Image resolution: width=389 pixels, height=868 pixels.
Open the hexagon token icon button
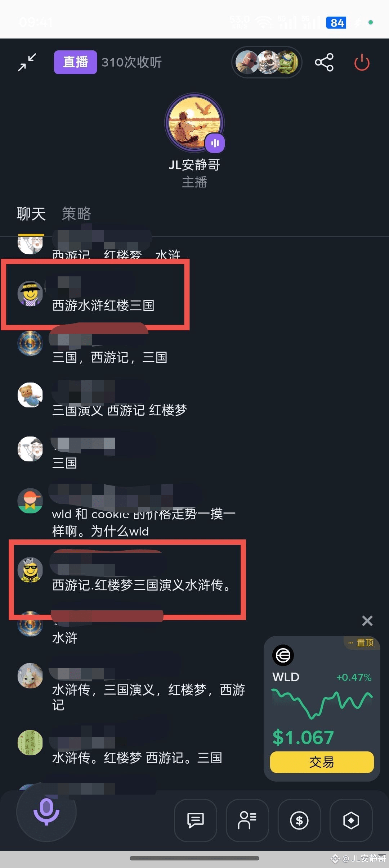(351, 820)
